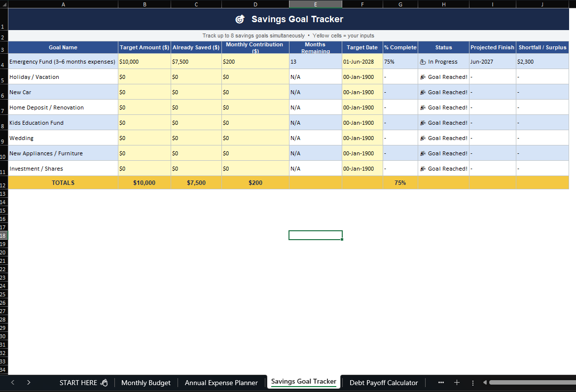Click the instructions subtitle row
576x392 pixels.
pos(288,36)
